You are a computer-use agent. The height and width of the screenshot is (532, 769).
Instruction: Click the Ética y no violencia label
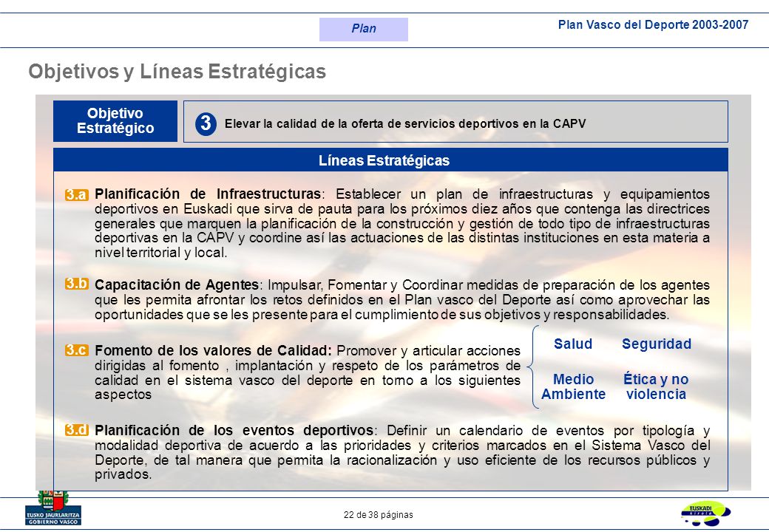click(x=656, y=386)
